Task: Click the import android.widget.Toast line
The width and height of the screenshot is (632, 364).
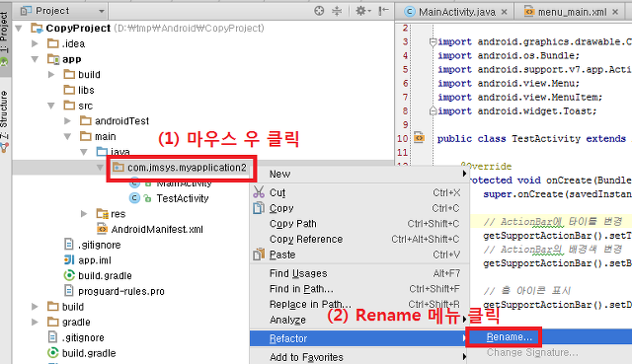Action: tap(516, 111)
